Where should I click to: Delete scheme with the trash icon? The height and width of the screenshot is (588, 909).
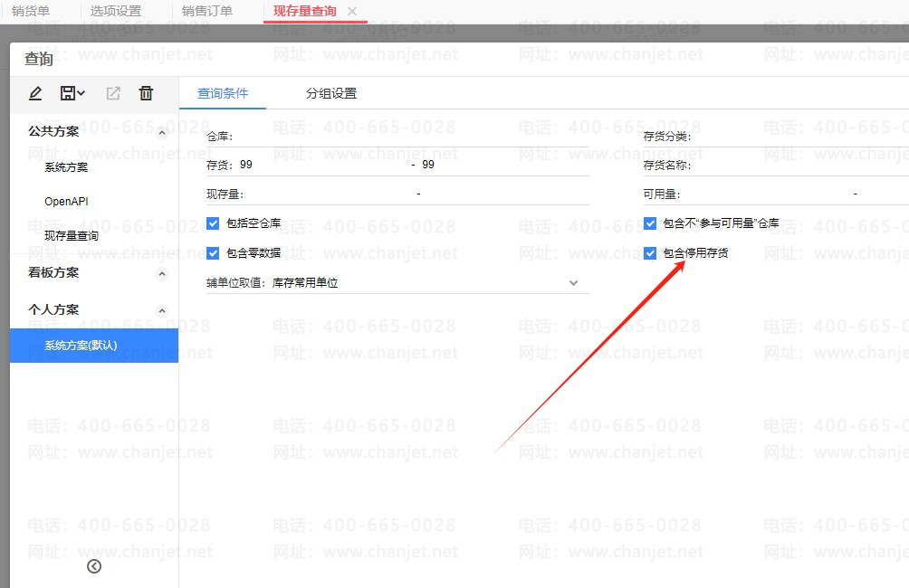(146, 93)
